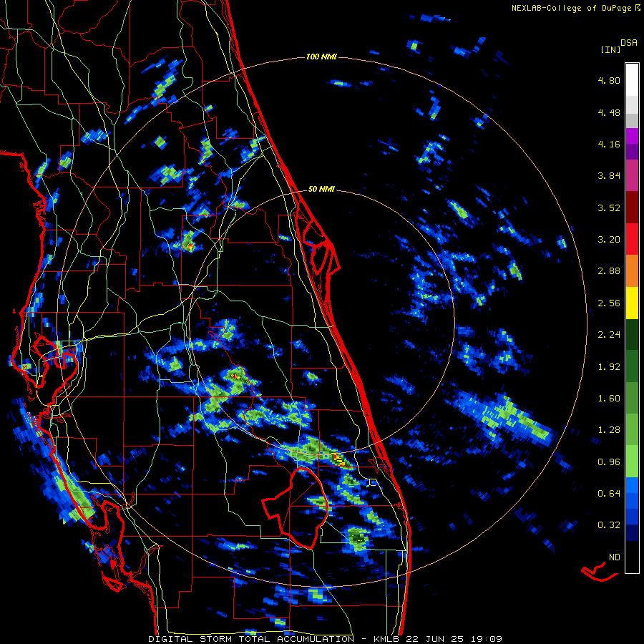Click the 4.16 legend value
Image resolution: width=644 pixels, height=644 pixels.
(609, 144)
